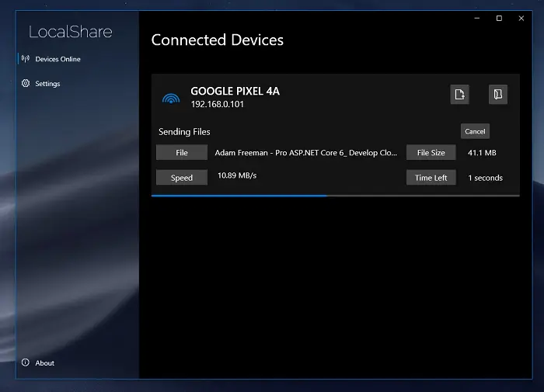Click the Settings gear icon
The width and height of the screenshot is (544, 392).
click(26, 83)
